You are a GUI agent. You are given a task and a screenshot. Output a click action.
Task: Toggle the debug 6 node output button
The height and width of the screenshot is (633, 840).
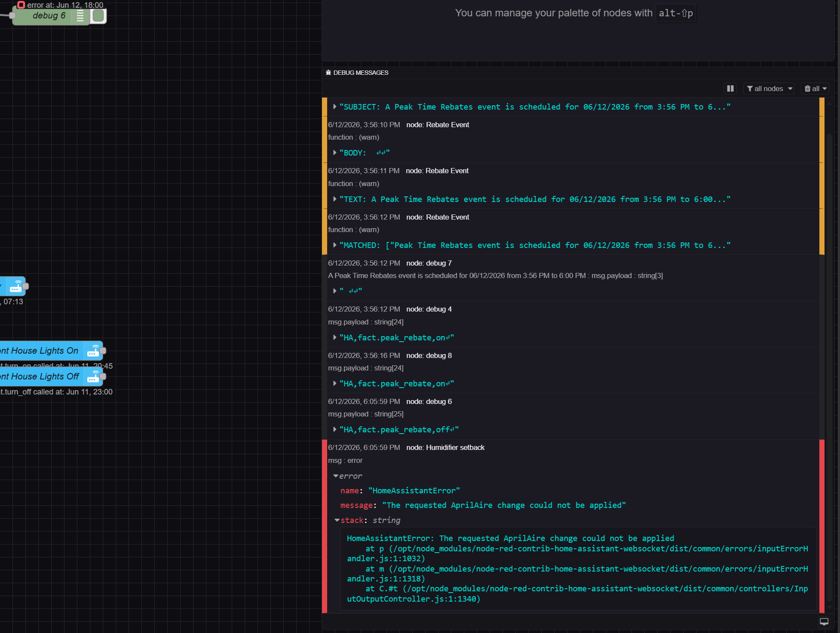98,16
